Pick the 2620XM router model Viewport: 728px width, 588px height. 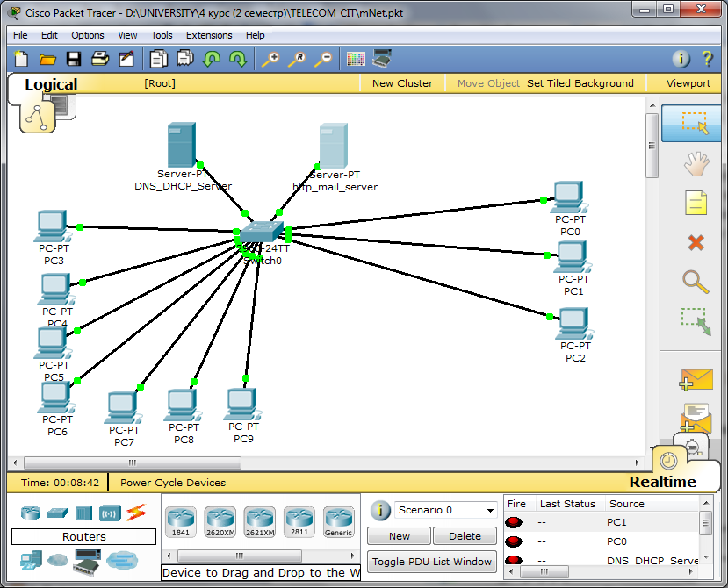tap(220, 522)
